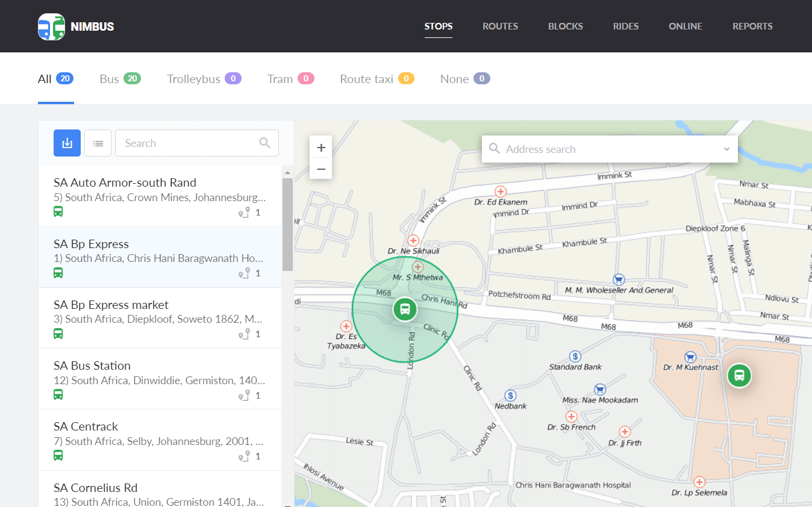Filter stops by Trolleybus tab
This screenshot has width=812, height=507.
pos(204,79)
